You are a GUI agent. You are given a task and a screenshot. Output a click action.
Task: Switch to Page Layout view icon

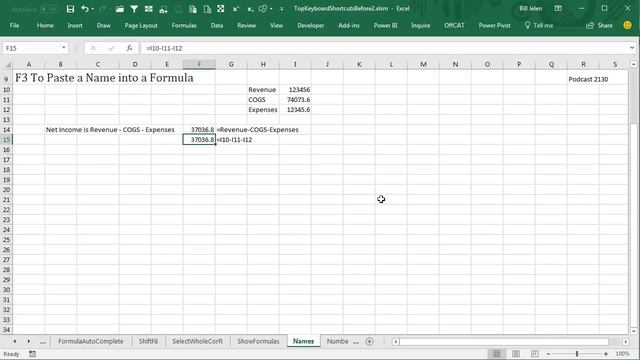coord(516,354)
